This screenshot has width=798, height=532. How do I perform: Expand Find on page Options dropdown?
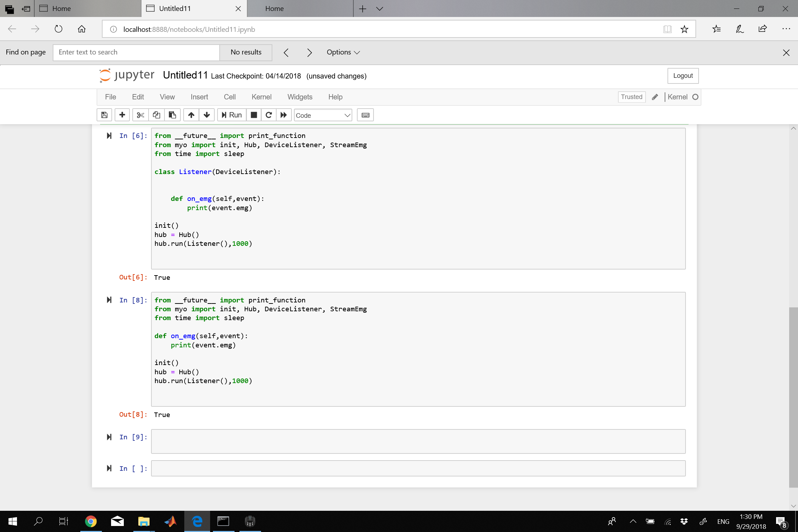point(343,52)
